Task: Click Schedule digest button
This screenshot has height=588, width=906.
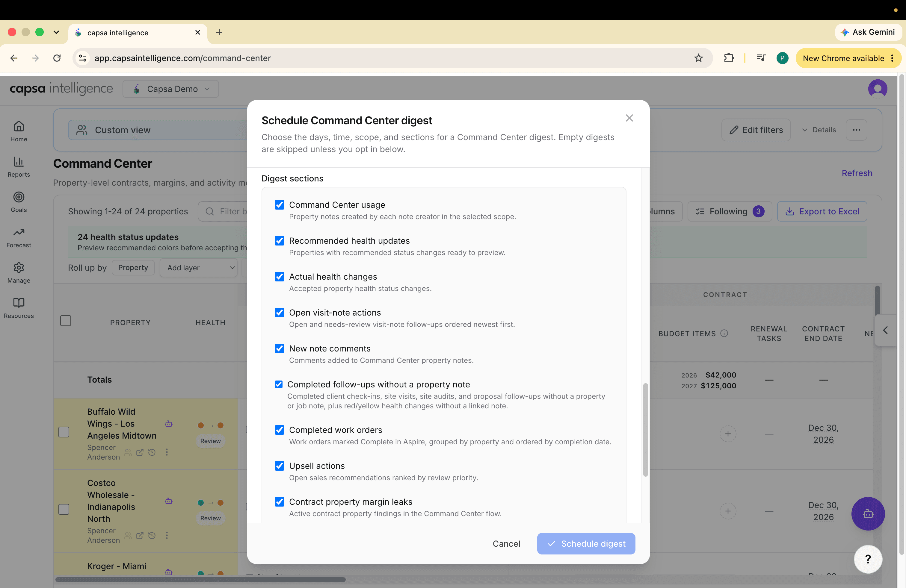Action: (x=586, y=543)
